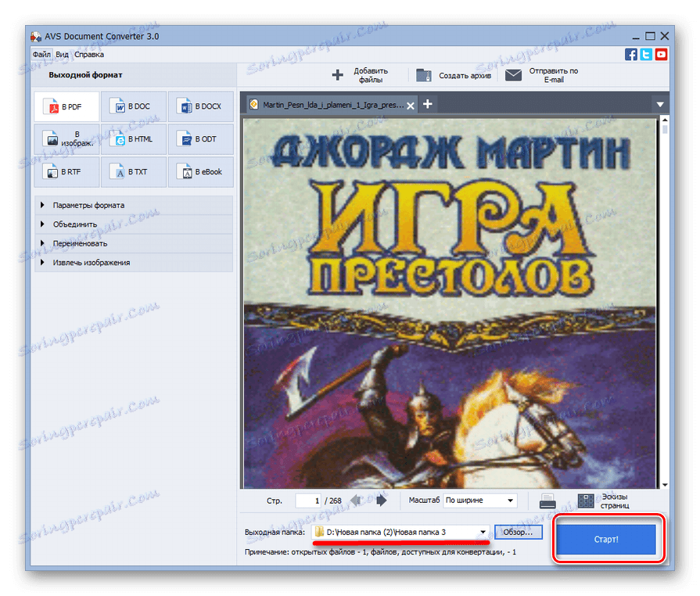Open the Twitter social icon
700x596 pixels.
click(646, 55)
